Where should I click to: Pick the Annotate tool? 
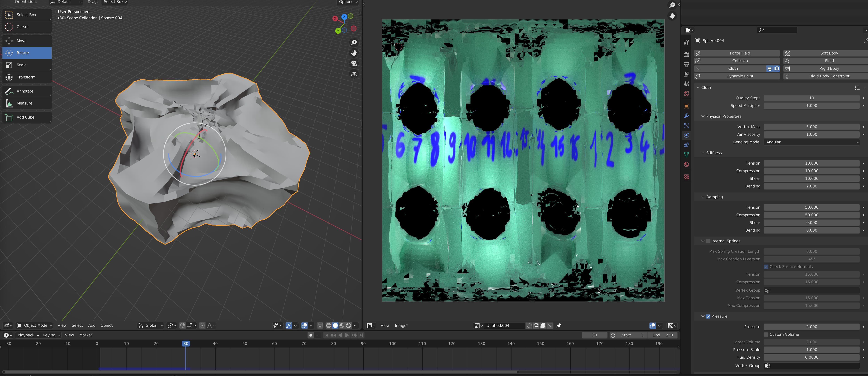[27, 91]
